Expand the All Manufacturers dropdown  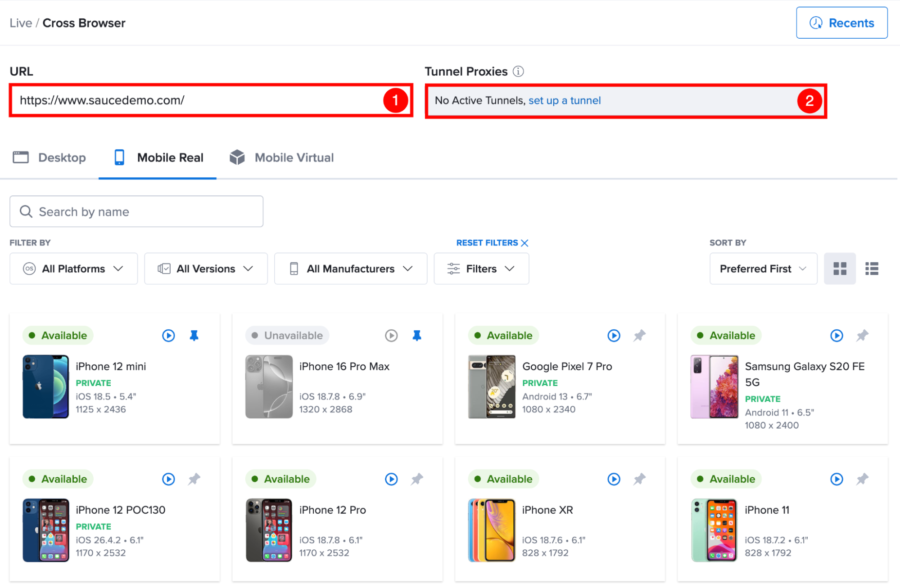(351, 269)
